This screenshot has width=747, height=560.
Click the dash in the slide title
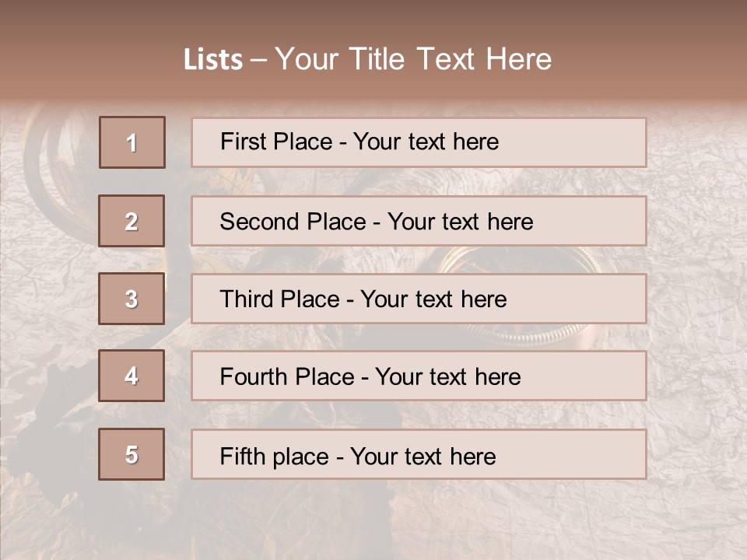click(x=258, y=60)
